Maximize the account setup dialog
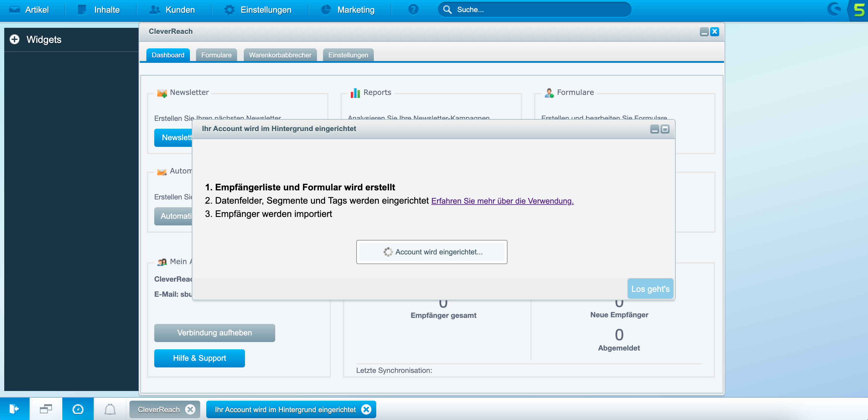The width and height of the screenshot is (868, 420). click(x=665, y=129)
